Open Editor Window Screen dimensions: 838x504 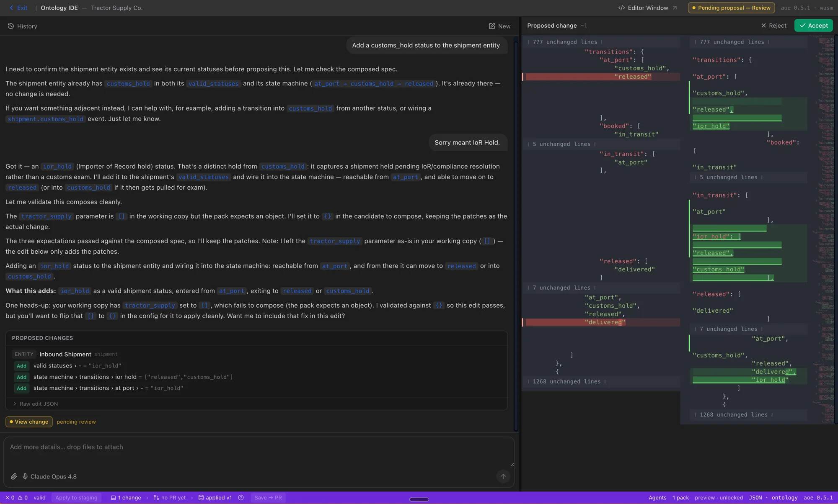click(647, 8)
